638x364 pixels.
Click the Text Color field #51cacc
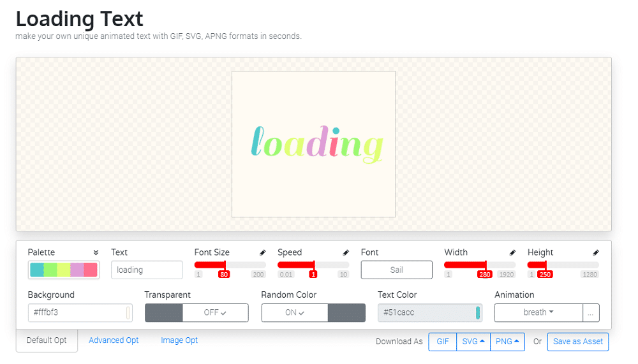[x=429, y=312]
